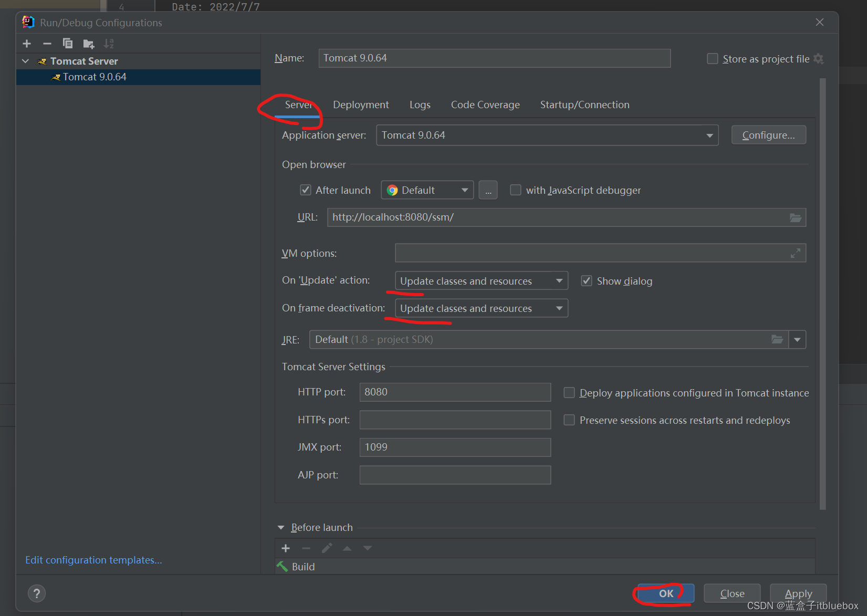Open the On 'Update' action dropdown
This screenshot has width=867, height=616.
482,281
